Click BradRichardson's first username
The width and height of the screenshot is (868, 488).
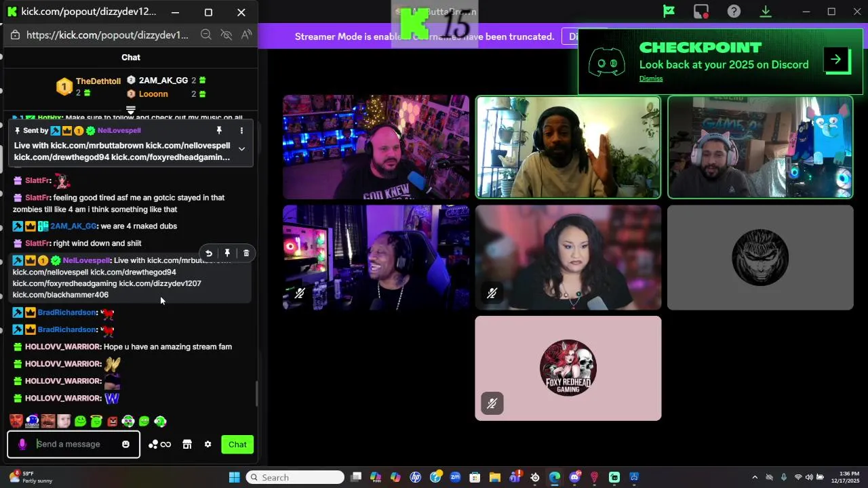[66, 312]
